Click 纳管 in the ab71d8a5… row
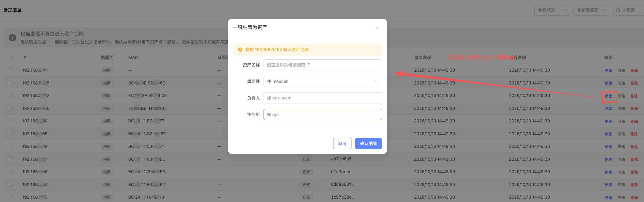The height and width of the screenshot is (202, 644). point(608,159)
